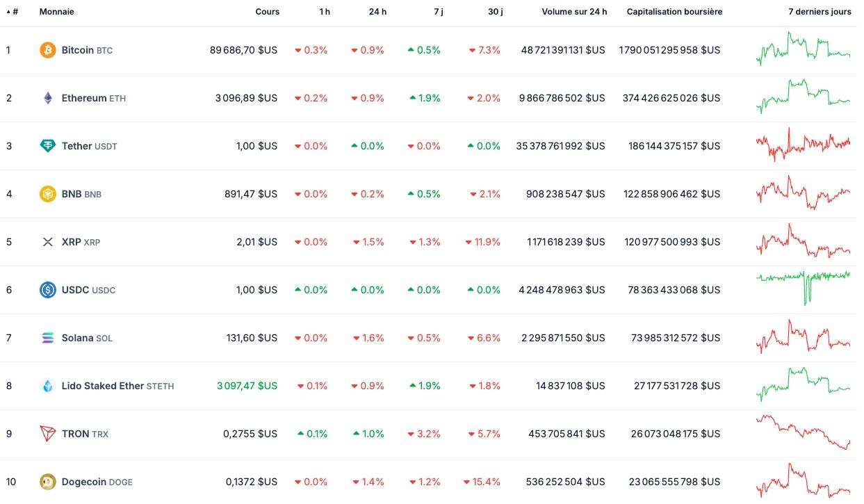The image size is (864, 504).
Task: Click the Dogecoin logo icon
Action: click(x=47, y=482)
